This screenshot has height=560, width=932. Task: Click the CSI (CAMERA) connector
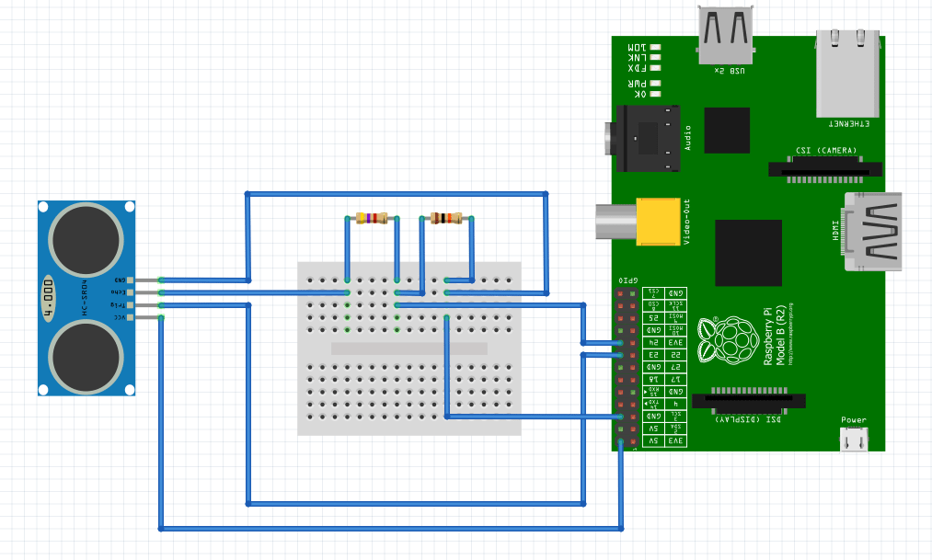[825, 168]
